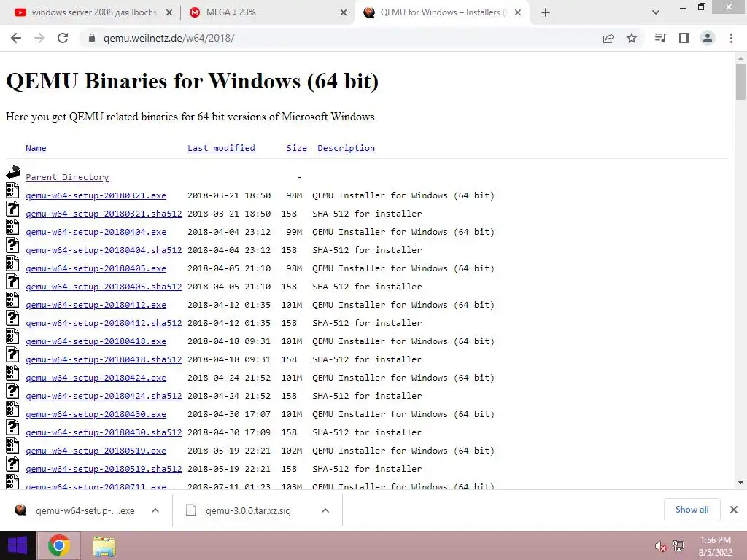Close the MEGA 23% tab
Screen dimensions: 747x560
(x=344, y=13)
